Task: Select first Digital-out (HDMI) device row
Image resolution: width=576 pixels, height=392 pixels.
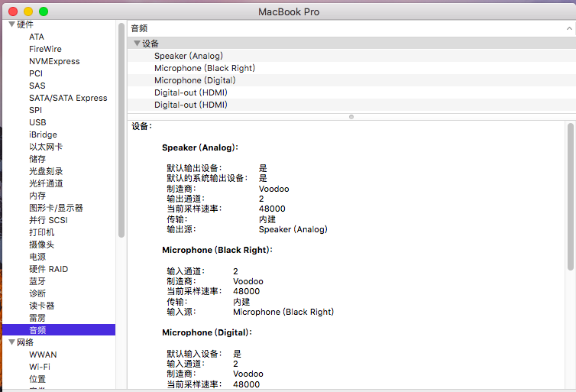Action: tap(351, 92)
